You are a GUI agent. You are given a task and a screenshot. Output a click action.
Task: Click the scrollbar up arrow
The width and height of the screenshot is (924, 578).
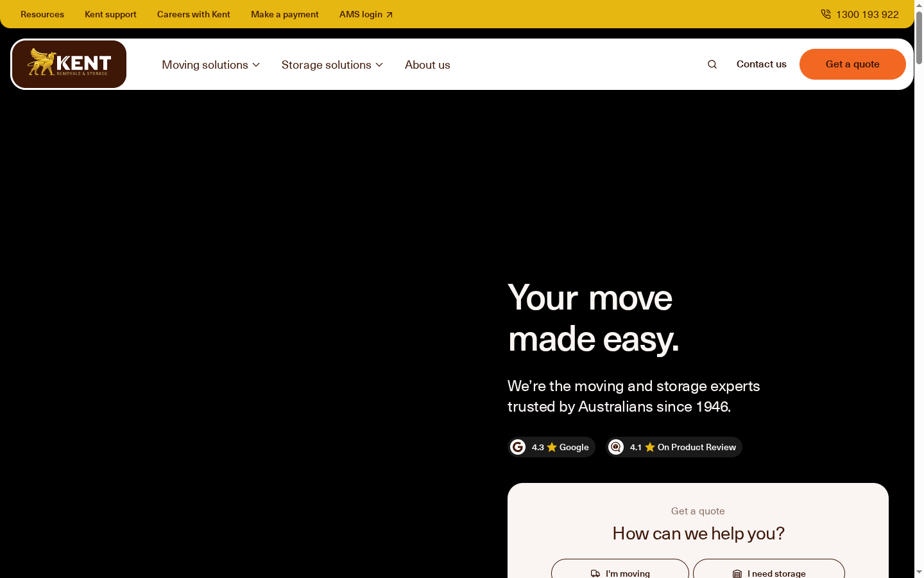(919, 4)
